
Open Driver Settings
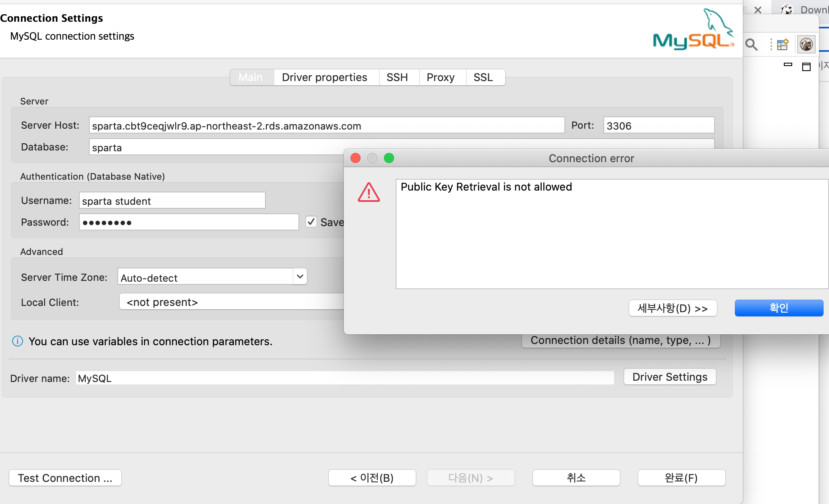[x=670, y=377]
